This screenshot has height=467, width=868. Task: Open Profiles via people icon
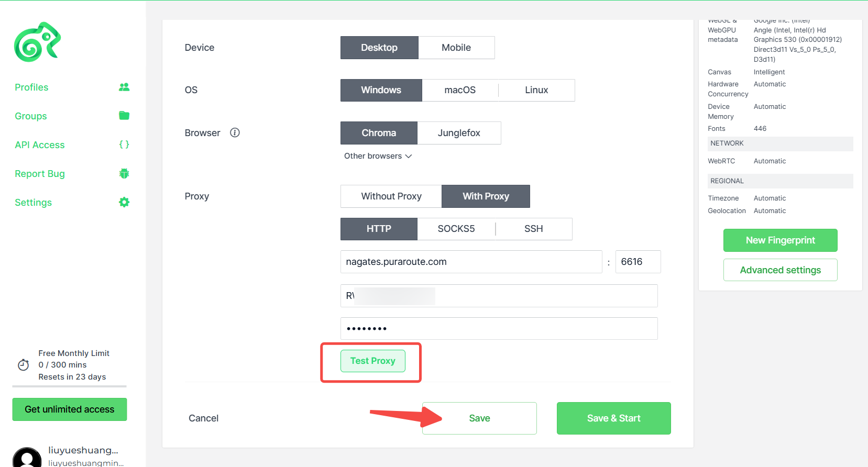124,87
